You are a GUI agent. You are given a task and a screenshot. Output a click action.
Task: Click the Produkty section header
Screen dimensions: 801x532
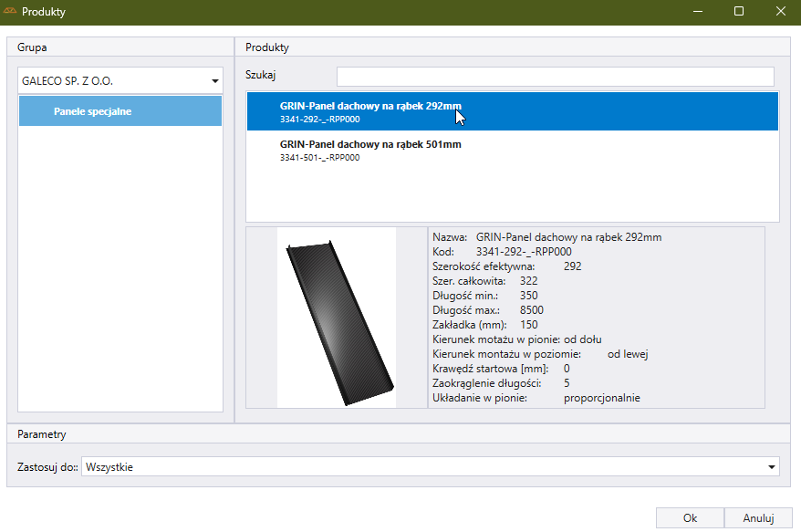click(x=267, y=47)
